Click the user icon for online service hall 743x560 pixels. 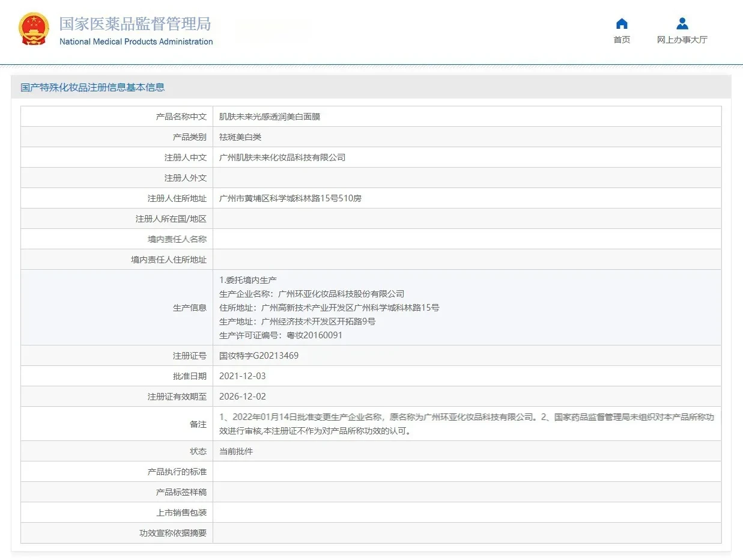(x=682, y=24)
